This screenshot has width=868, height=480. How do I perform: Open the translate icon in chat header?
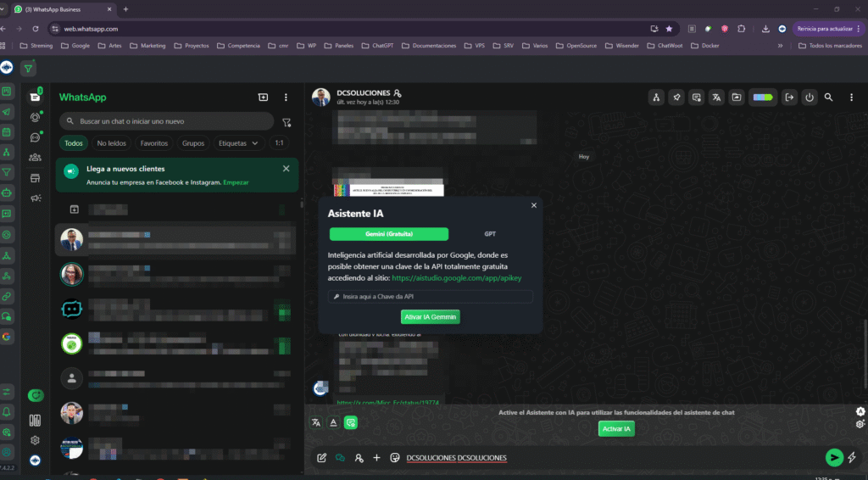pos(717,98)
